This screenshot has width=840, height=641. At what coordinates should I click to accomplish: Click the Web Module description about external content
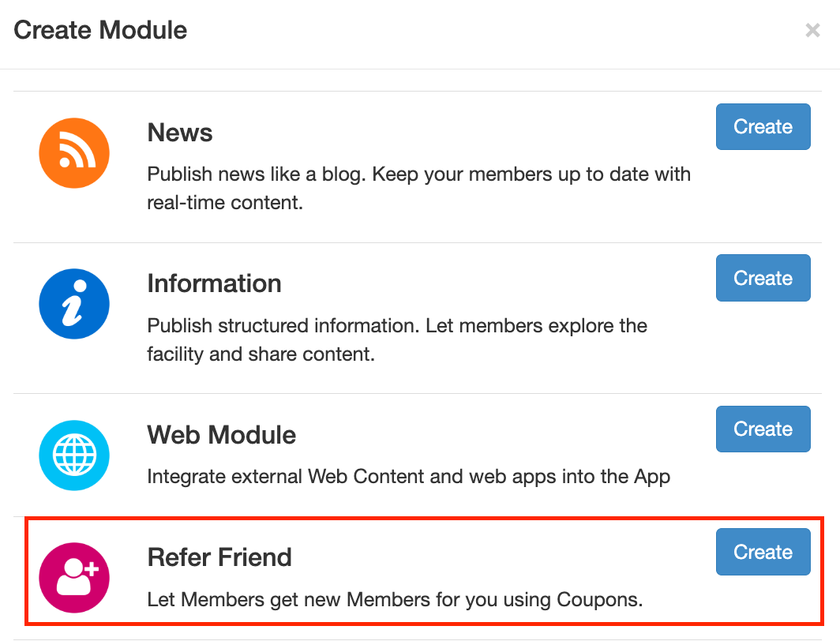coord(408,477)
